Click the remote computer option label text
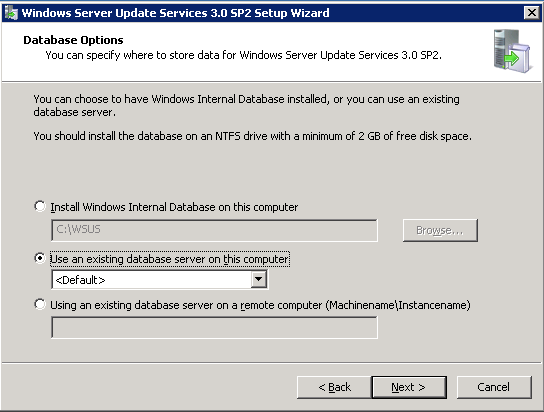This screenshot has width=544, height=412. tap(260, 305)
